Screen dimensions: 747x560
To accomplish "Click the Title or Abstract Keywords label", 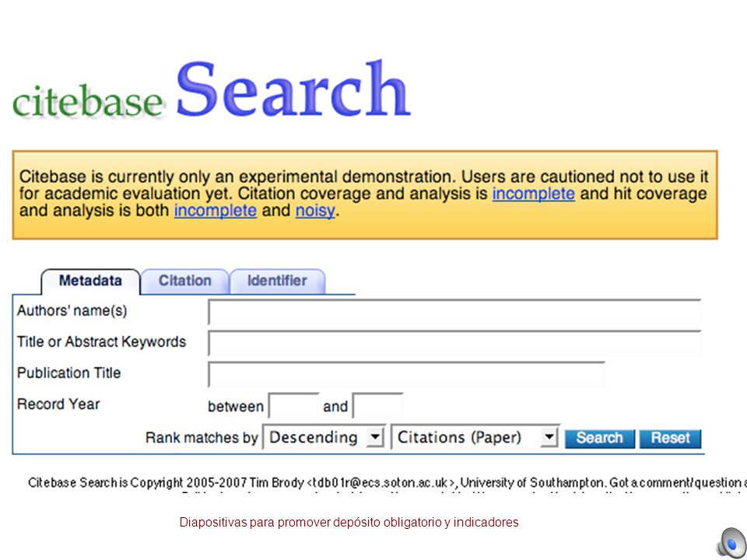I will click(101, 342).
